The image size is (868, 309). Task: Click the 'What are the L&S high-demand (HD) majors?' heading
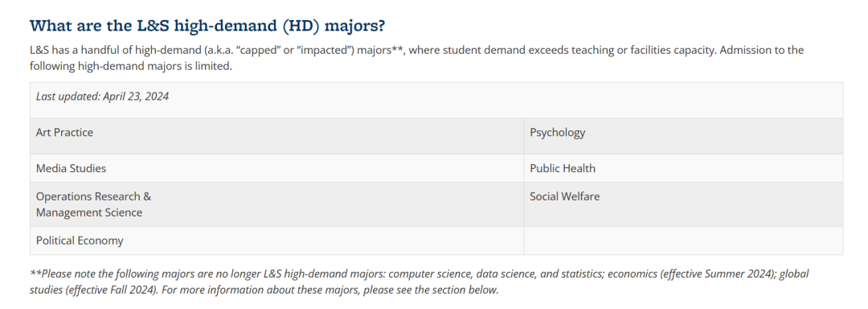(x=207, y=26)
